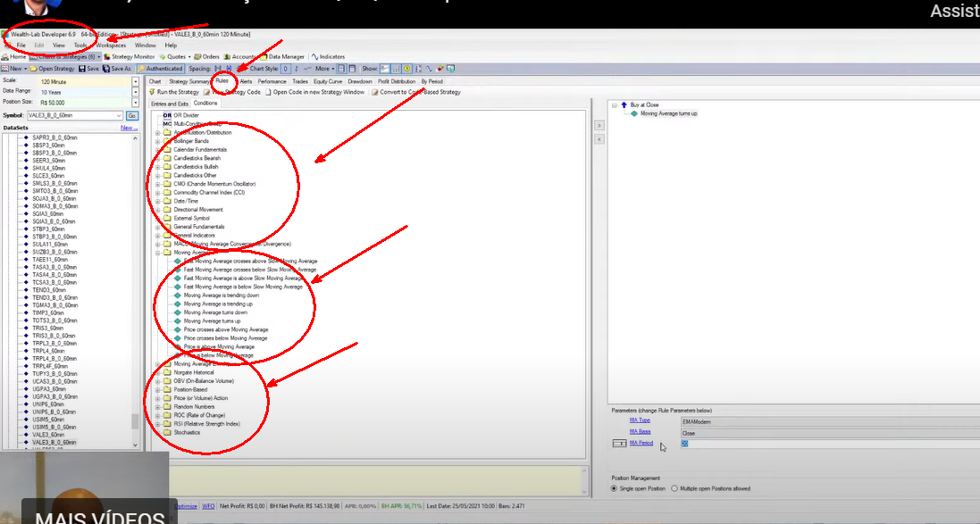Switch to the Drawdown tab
The image size is (980, 524).
point(360,81)
